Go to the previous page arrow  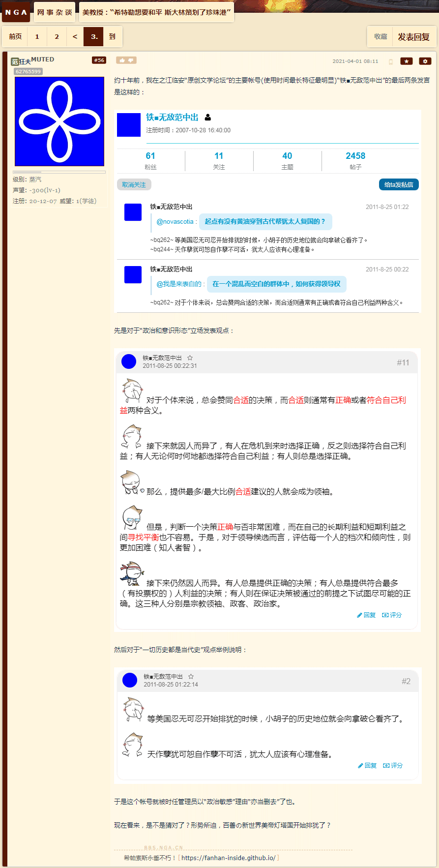(75, 36)
